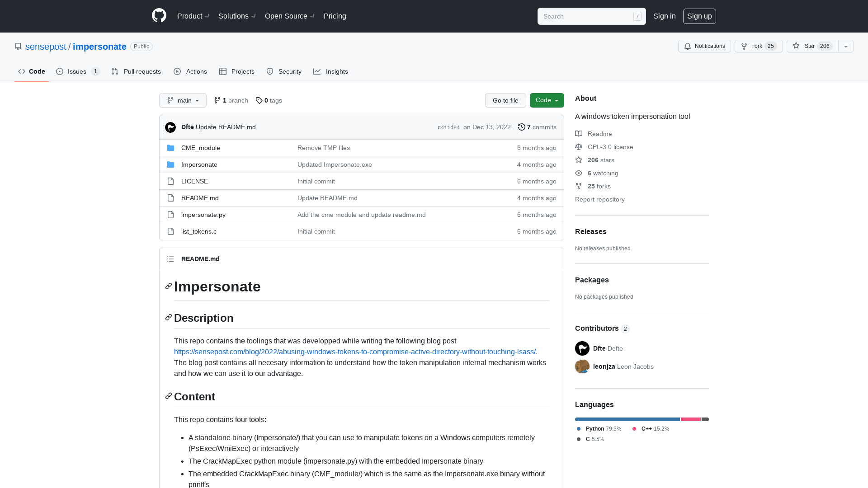Viewport: 868px width, 488px height.
Task: Click the C 5.5% language label
Action: point(590,439)
